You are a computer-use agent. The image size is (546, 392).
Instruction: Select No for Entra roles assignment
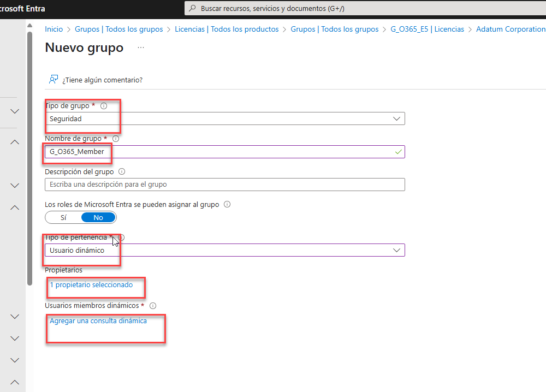pyautogui.click(x=98, y=217)
